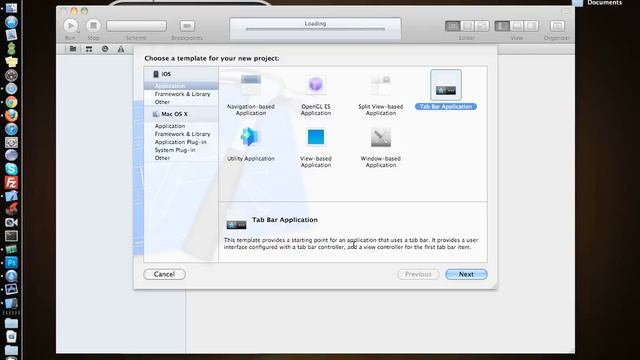The image size is (640, 360).
Task: Select the iOS Application category
Action: click(181, 86)
